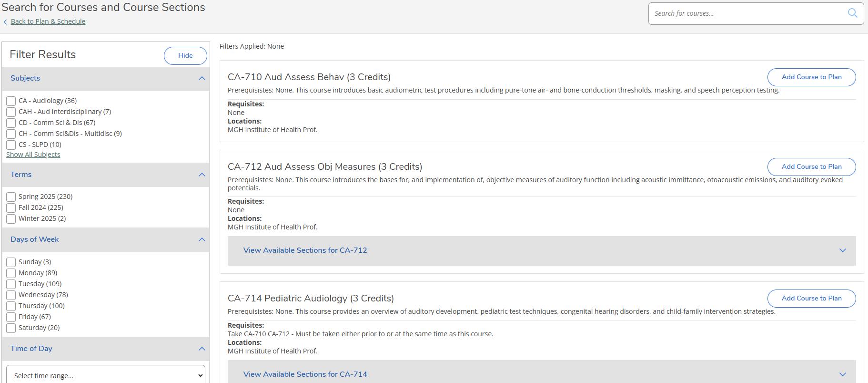Collapse the Terms filter chevron
Image resolution: width=868 pixels, height=383 pixels.
pos(202,175)
